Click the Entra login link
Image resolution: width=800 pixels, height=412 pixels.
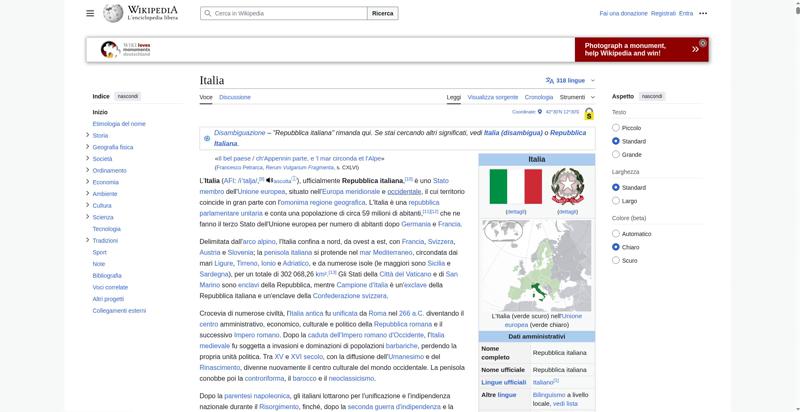point(686,13)
